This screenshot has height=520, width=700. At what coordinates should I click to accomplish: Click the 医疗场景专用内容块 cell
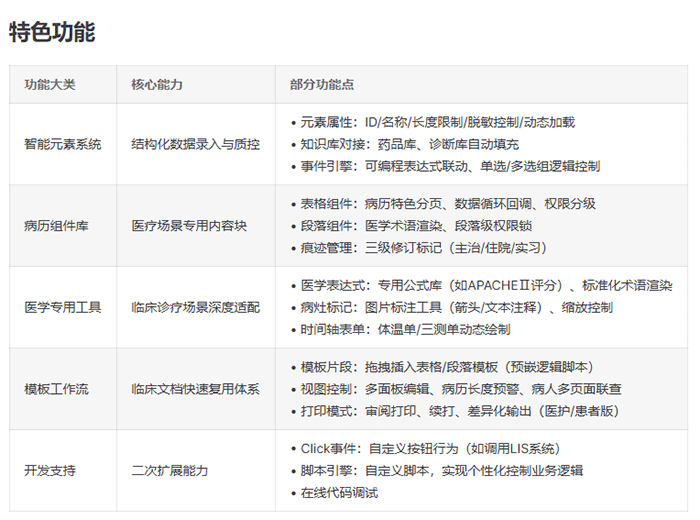coord(188,226)
